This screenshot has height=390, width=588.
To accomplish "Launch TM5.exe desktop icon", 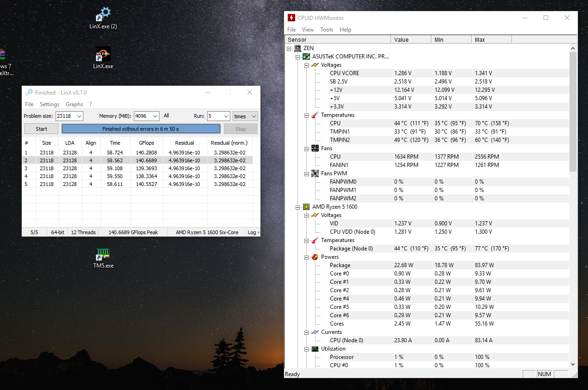I will pyautogui.click(x=103, y=258).
